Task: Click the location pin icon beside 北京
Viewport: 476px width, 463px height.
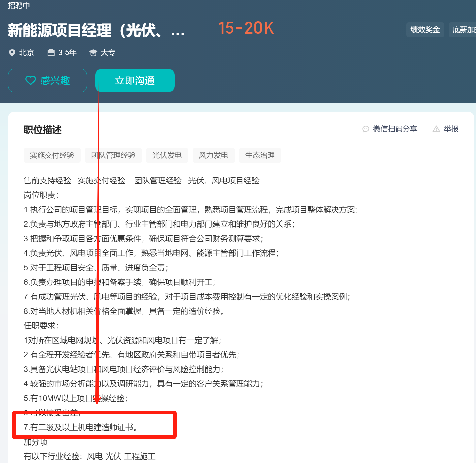Action: click(12, 53)
